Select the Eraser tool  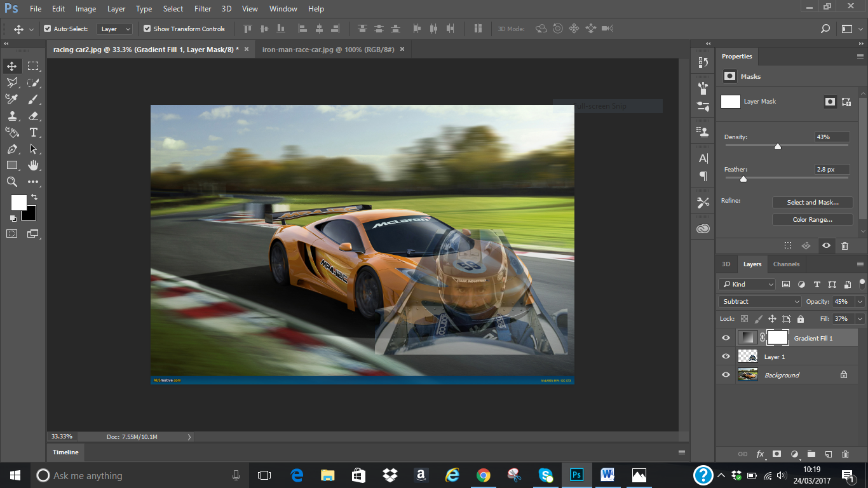pyautogui.click(x=33, y=116)
